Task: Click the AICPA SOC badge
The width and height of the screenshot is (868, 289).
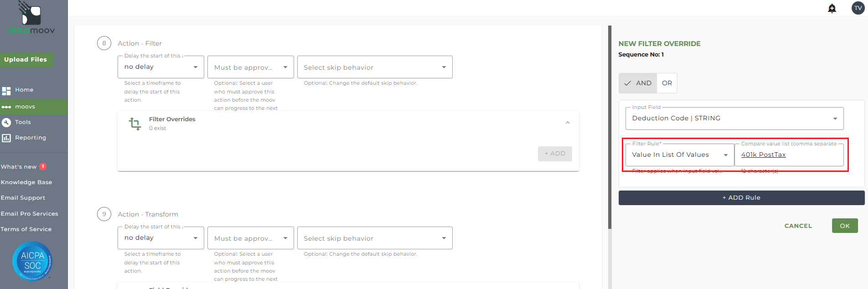Action: tap(32, 261)
